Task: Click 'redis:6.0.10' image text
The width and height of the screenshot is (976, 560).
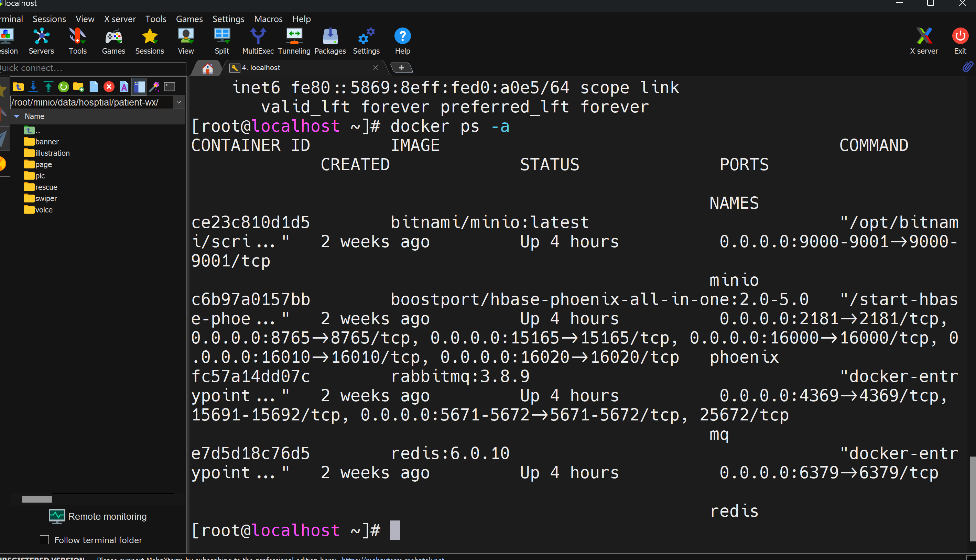Action: pyautogui.click(x=450, y=453)
